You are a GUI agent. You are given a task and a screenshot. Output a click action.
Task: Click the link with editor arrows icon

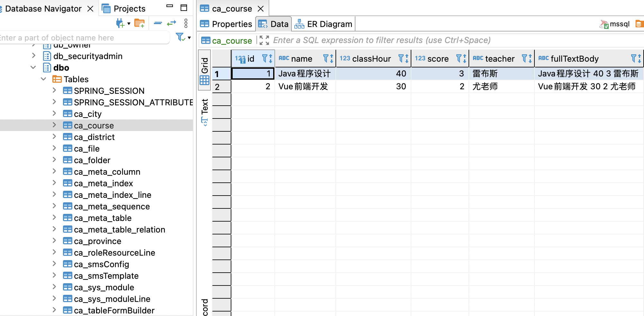pos(172,23)
